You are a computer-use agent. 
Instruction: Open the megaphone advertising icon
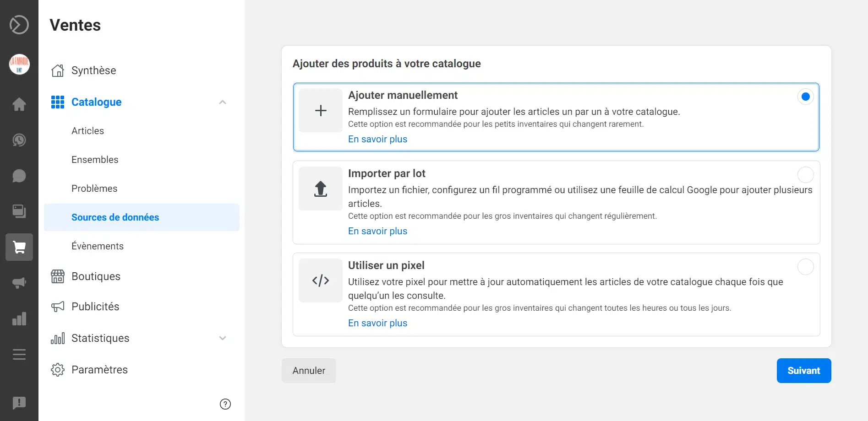pyautogui.click(x=19, y=283)
